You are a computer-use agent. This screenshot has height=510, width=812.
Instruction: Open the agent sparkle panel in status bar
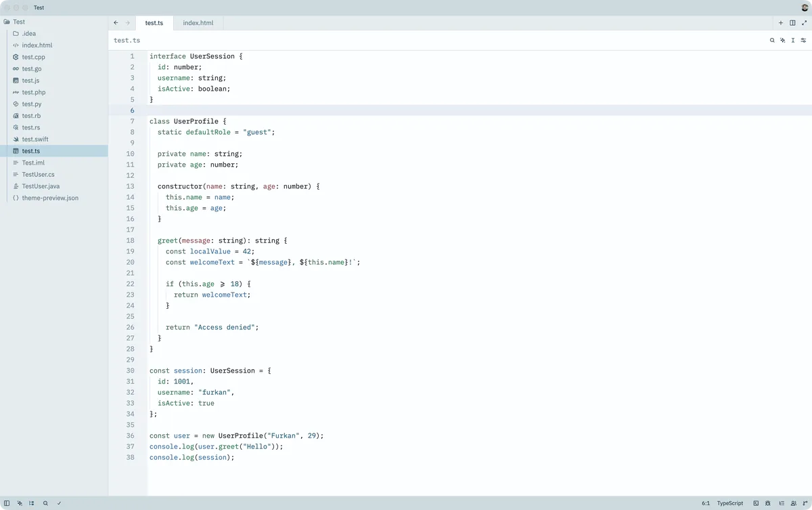pyautogui.click(x=20, y=503)
